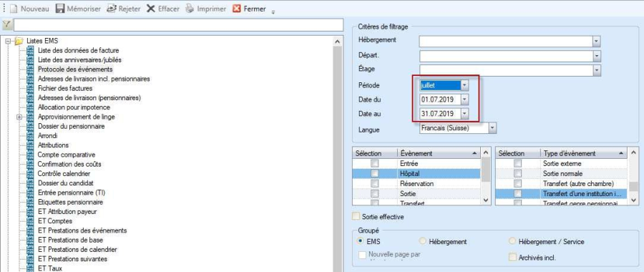The image size is (644, 272).
Task: Open the Étage dropdown
Action: point(597,71)
